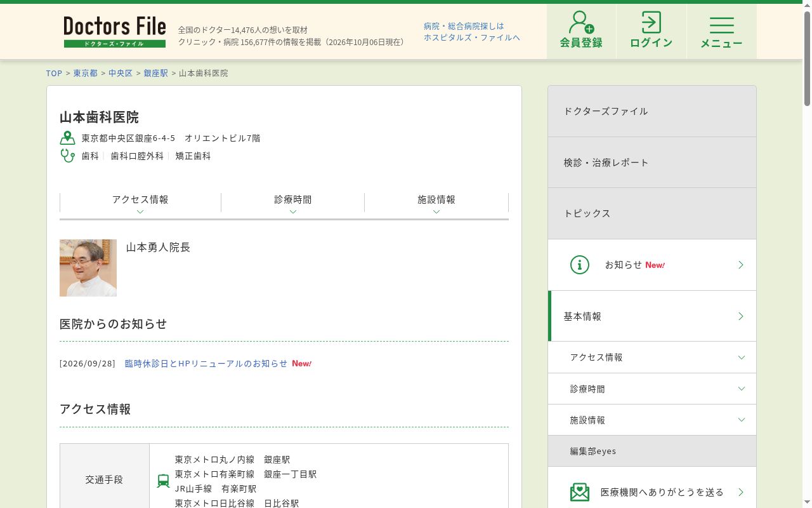
Task: Open トピックス sidebar item
Action: [652, 213]
